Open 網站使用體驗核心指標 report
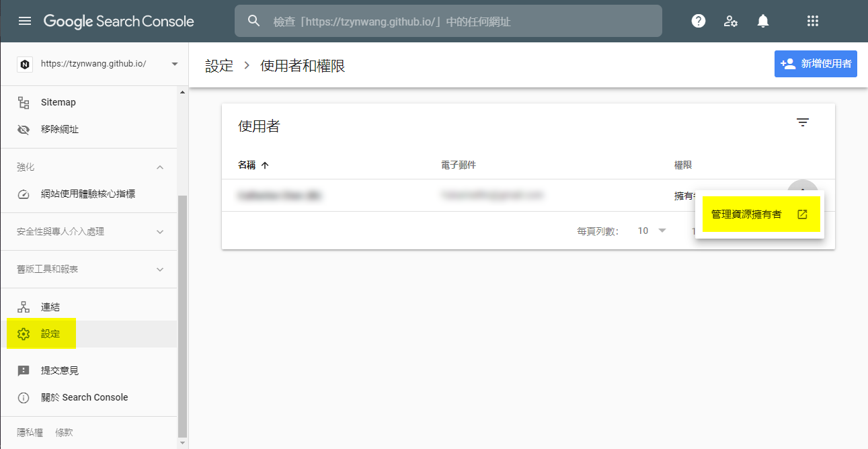The image size is (868, 449). pos(89,194)
